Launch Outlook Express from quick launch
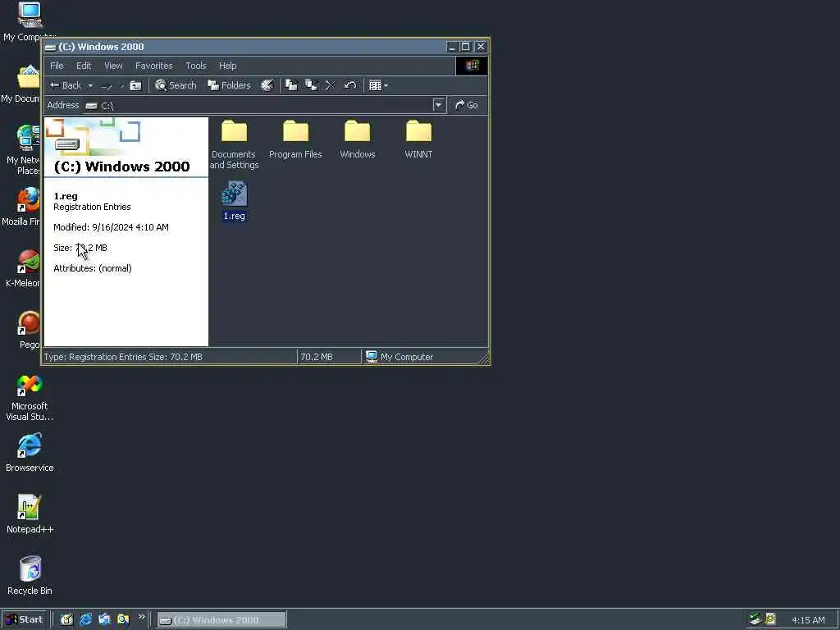The height and width of the screenshot is (630, 840). [x=104, y=620]
